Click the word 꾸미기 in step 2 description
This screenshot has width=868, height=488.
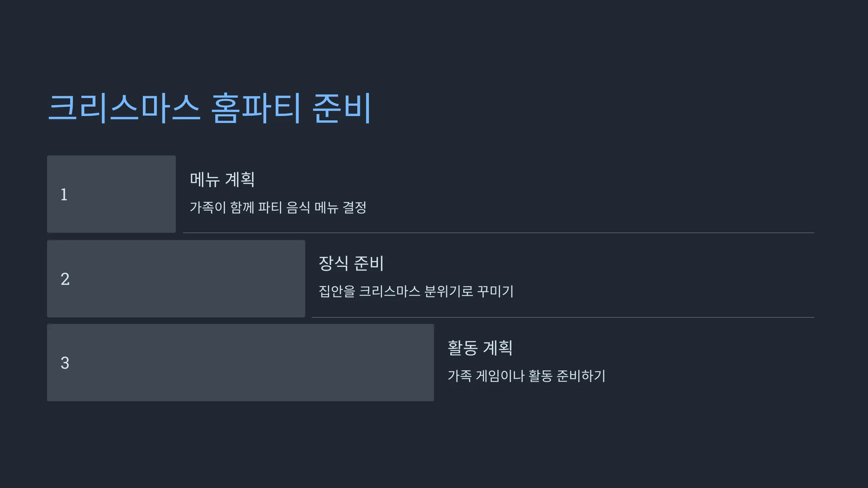[x=495, y=291]
